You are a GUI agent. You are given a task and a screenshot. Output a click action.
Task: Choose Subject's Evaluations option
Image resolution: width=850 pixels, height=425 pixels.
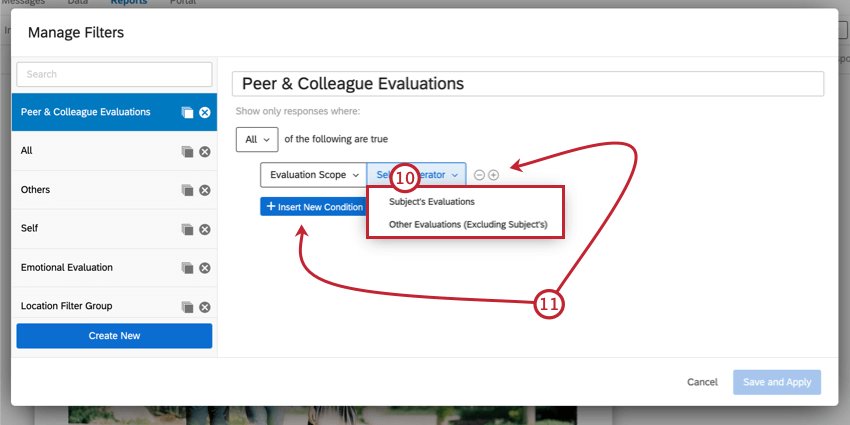432,201
